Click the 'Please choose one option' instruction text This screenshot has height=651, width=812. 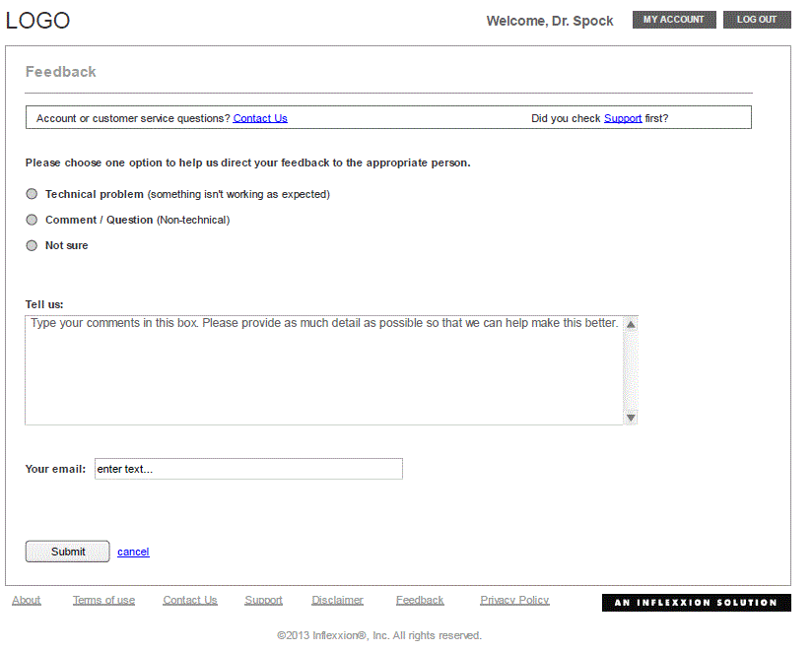(x=248, y=163)
